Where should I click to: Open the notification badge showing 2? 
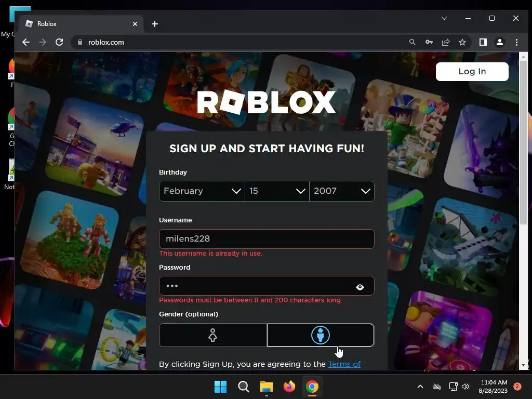[517, 387]
